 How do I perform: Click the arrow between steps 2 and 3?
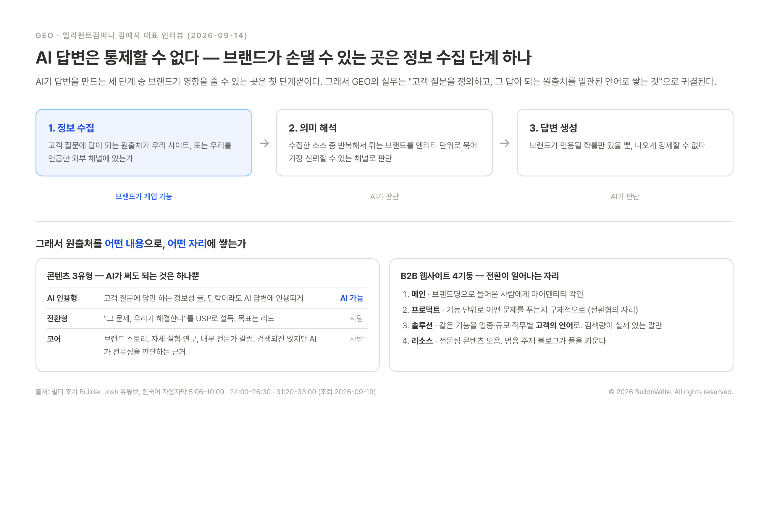[505, 143]
